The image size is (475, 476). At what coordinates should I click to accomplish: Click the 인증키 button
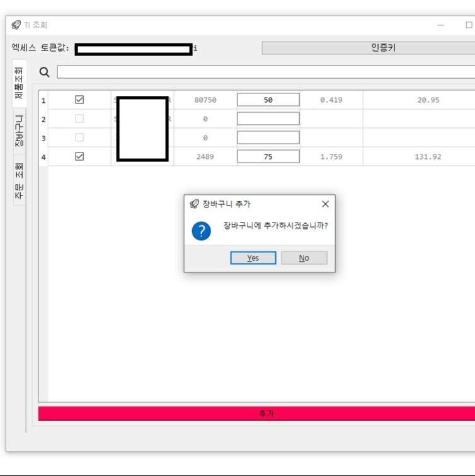click(x=369, y=48)
